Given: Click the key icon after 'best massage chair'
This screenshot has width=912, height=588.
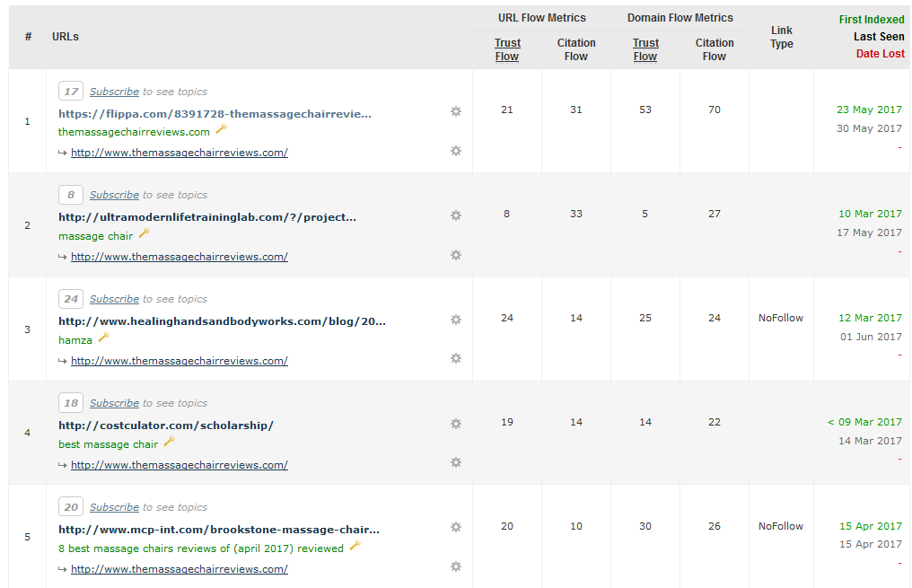Looking at the screenshot, I should coord(169,442).
